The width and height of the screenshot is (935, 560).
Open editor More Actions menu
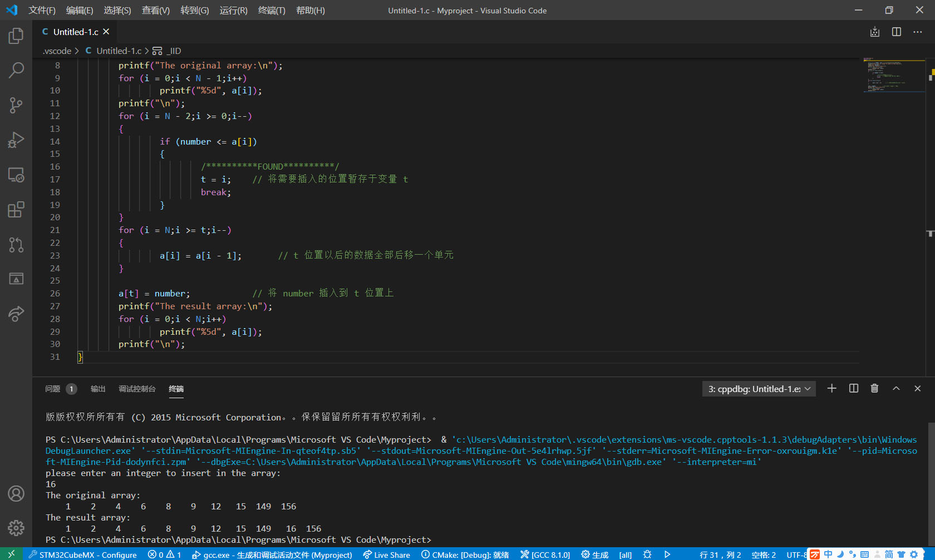pos(918,32)
